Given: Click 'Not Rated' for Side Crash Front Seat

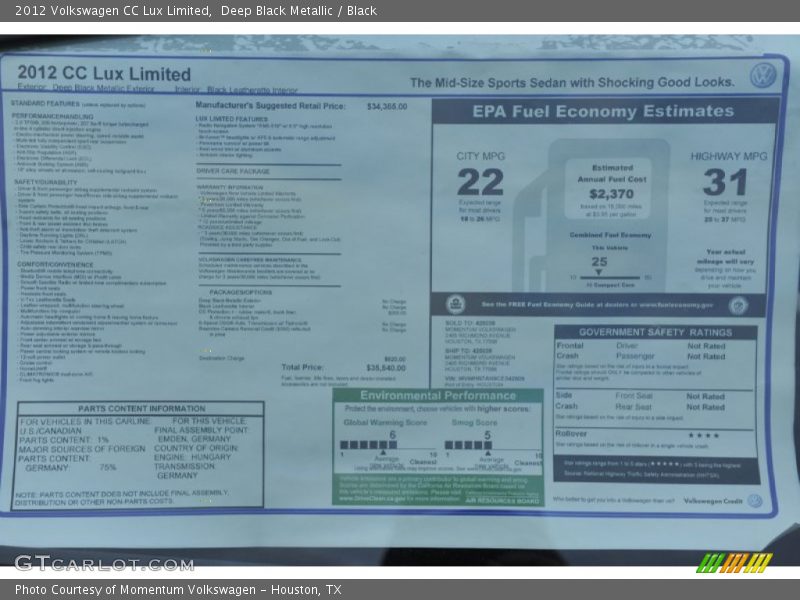Looking at the screenshot, I should (x=706, y=396).
